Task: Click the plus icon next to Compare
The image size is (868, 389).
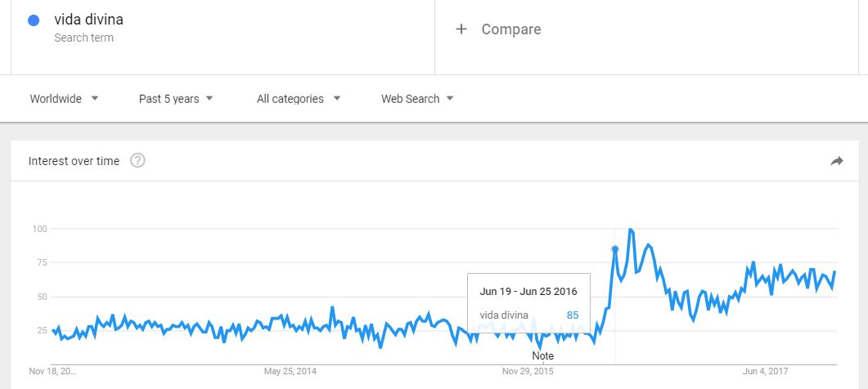Action: click(461, 29)
